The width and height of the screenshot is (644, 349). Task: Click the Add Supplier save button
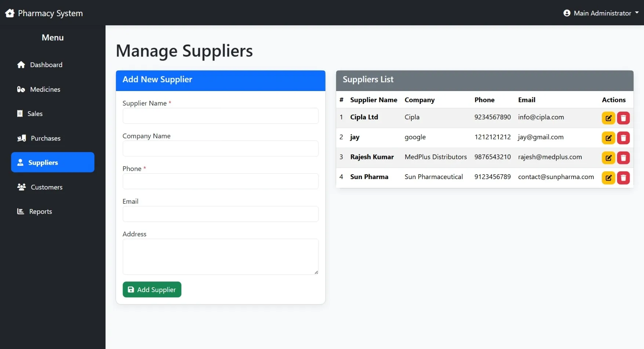click(x=152, y=289)
